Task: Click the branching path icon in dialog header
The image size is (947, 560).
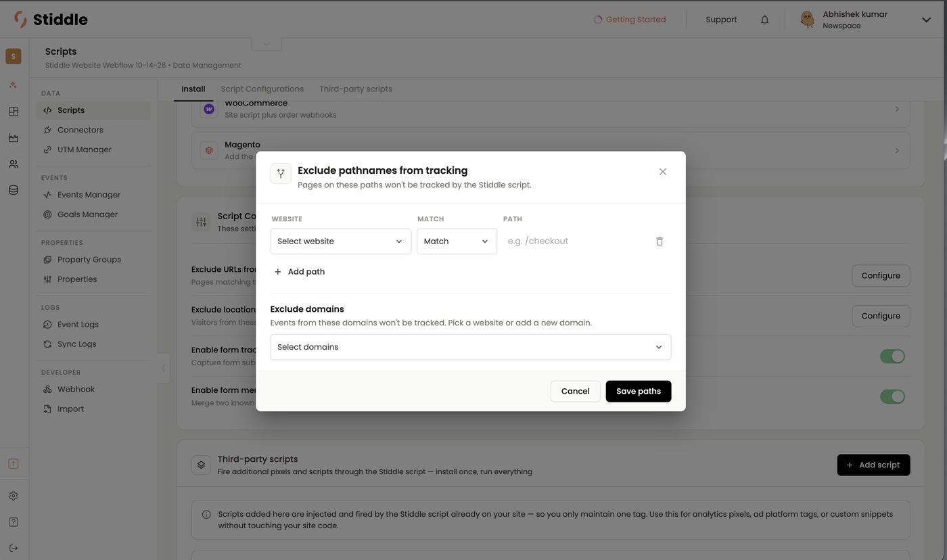Action: tap(281, 174)
